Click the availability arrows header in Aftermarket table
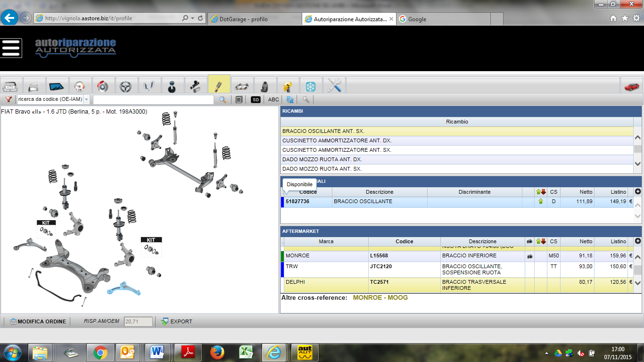This screenshot has height=362, width=644. tap(541, 241)
